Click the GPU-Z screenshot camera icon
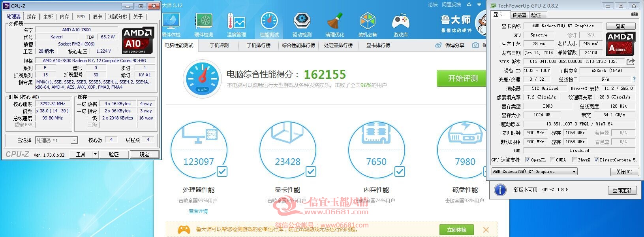Image resolution: width=644 pixels, height=237 pixels. pos(634,14)
